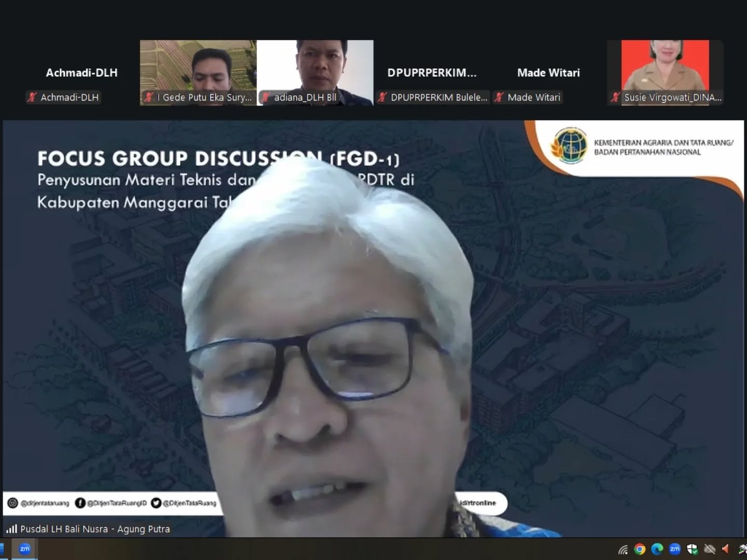
Task: Select the Achmadi-DLH participant tile
Action: pyautogui.click(x=81, y=73)
